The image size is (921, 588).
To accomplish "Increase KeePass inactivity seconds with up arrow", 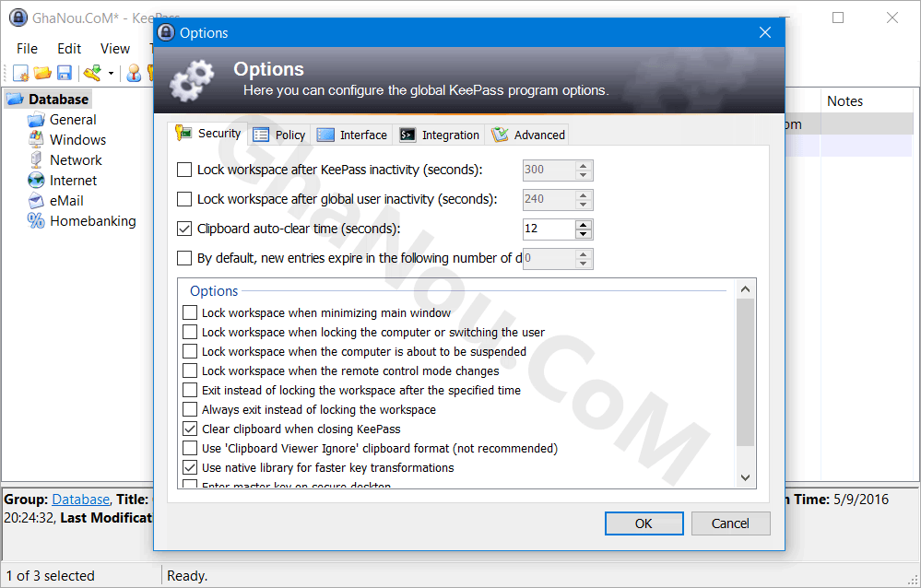I will (x=584, y=166).
